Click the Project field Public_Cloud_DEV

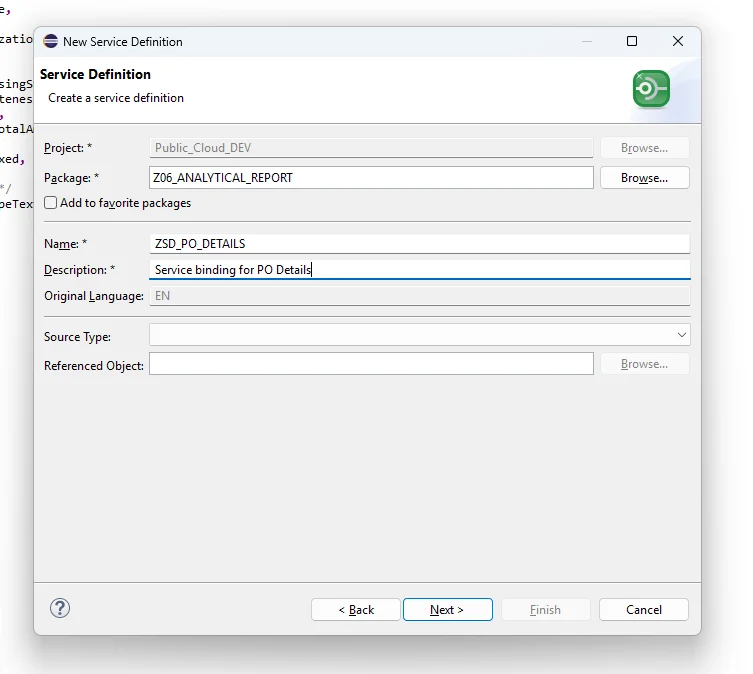pos(371,147)
